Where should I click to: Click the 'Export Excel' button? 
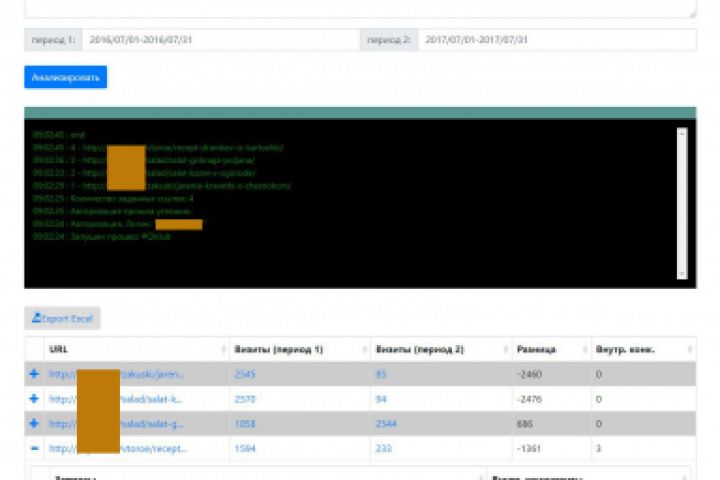point(62,318)
